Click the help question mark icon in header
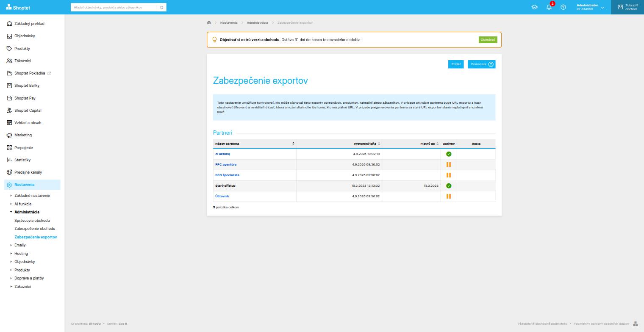 pos(563,7)
